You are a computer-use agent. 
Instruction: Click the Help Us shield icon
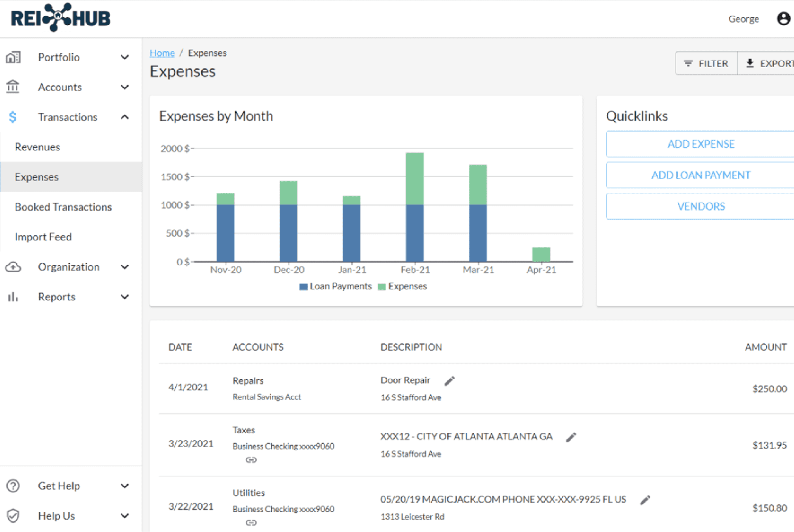point(13,515)
